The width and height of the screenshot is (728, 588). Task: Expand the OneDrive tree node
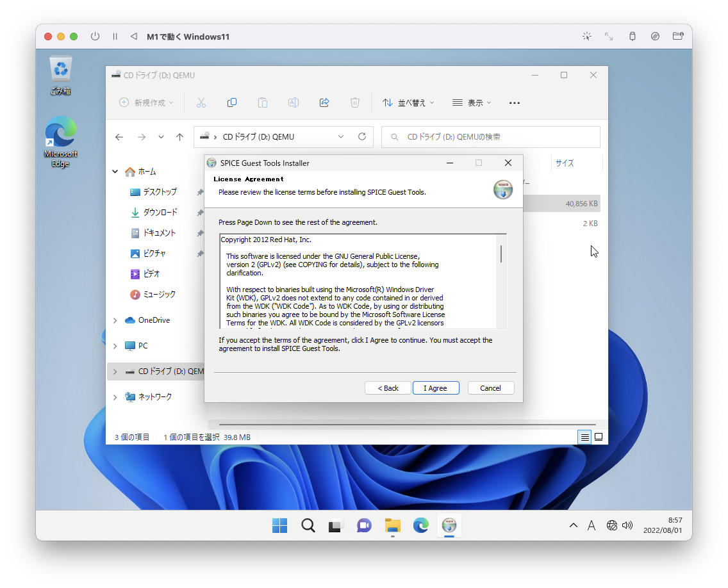point(115,320)
